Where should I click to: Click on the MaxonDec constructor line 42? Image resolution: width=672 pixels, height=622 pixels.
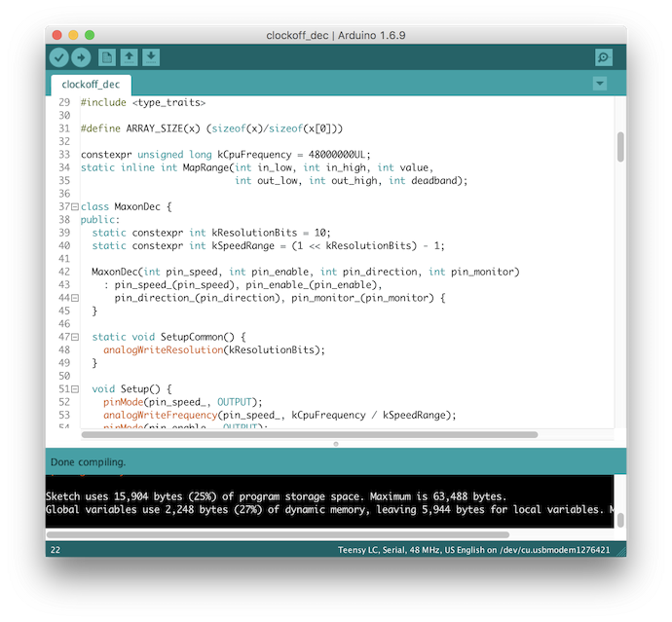pos(306,272)
